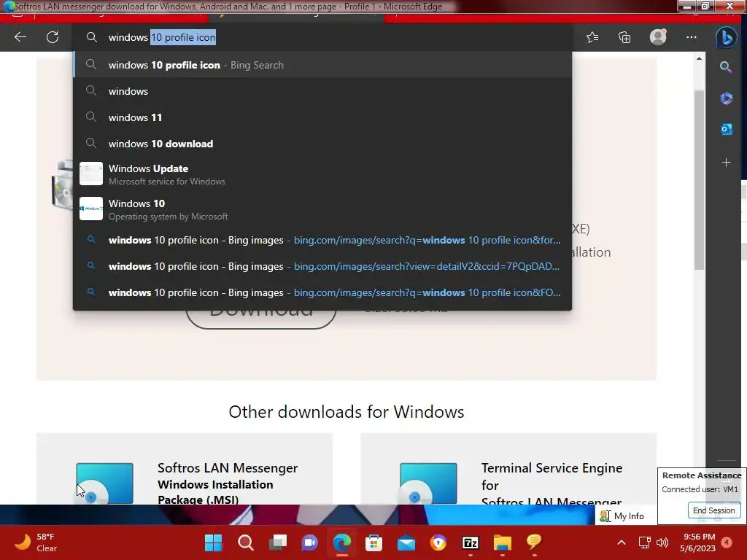Image resolution: width=747 pixels, height=560 pixels.
Task: Click the sidebar Search magnifier icon
Action: pos(726,67)
